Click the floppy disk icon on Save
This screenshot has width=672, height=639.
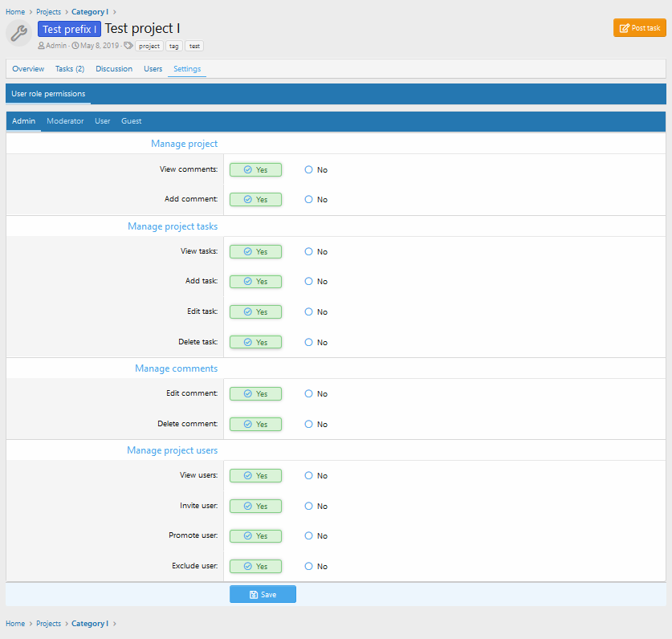click(254, 595)
